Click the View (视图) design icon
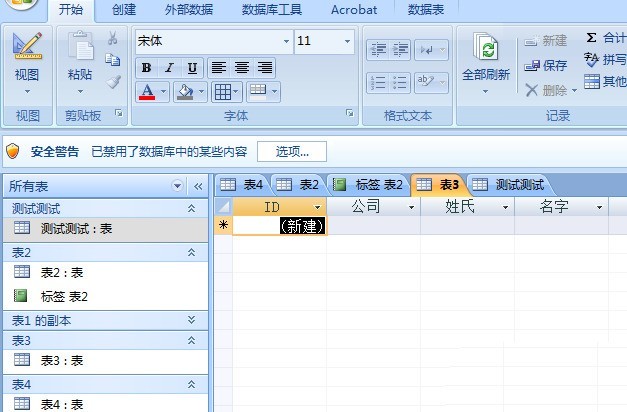This screenshot has width=627, height=412. pos(27,48)
